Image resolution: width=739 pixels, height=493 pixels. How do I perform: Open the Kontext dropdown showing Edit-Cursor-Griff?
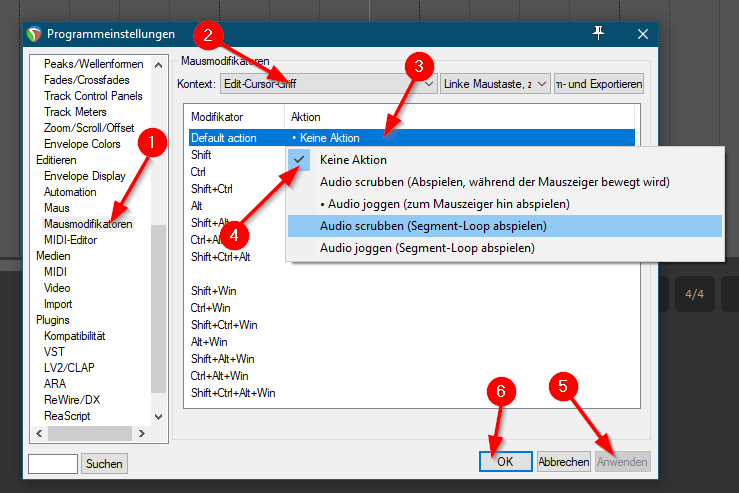[328, 84]
